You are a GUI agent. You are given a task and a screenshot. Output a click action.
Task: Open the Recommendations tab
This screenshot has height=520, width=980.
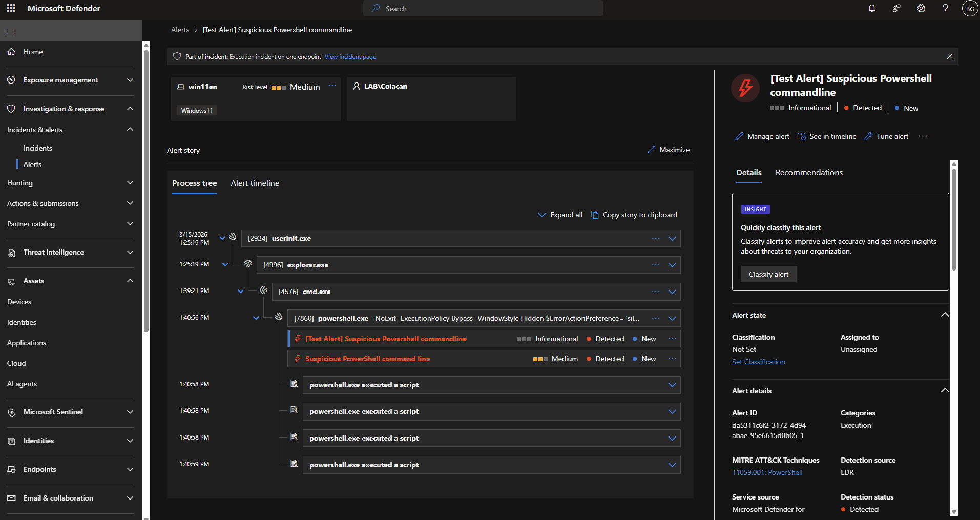pos(809,173)
